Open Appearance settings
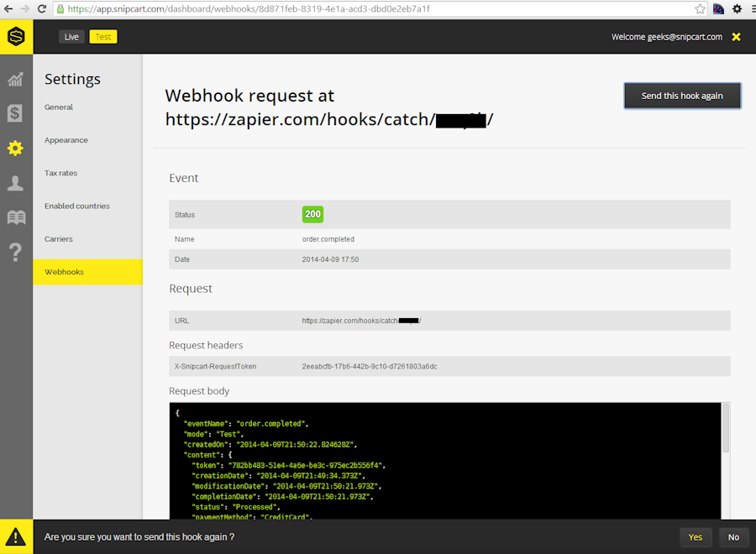 [66, 140]
